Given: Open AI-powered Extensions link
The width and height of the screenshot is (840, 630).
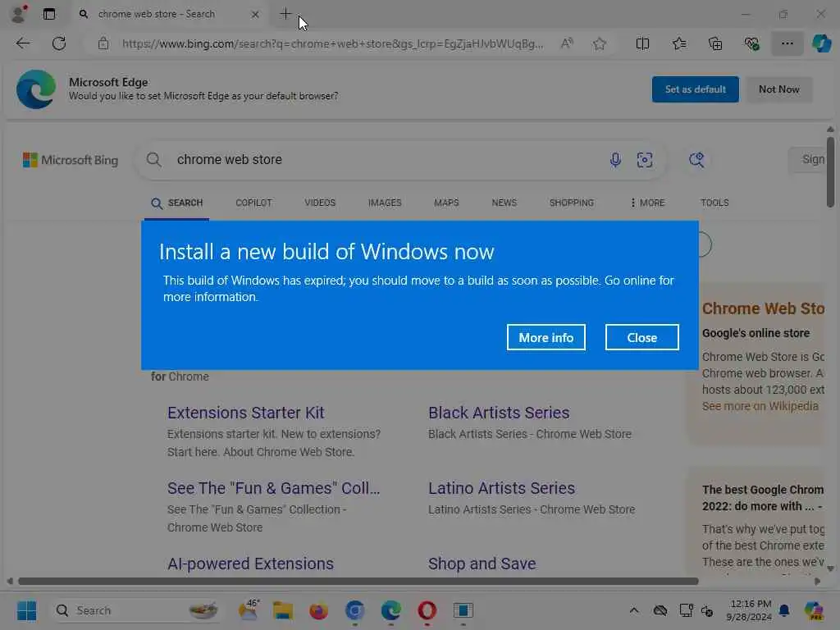Looking at the screenshot, I should 250,564.
